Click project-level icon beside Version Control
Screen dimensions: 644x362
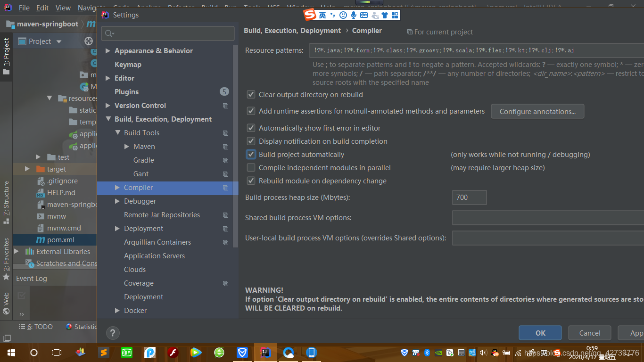coord(226,106)
